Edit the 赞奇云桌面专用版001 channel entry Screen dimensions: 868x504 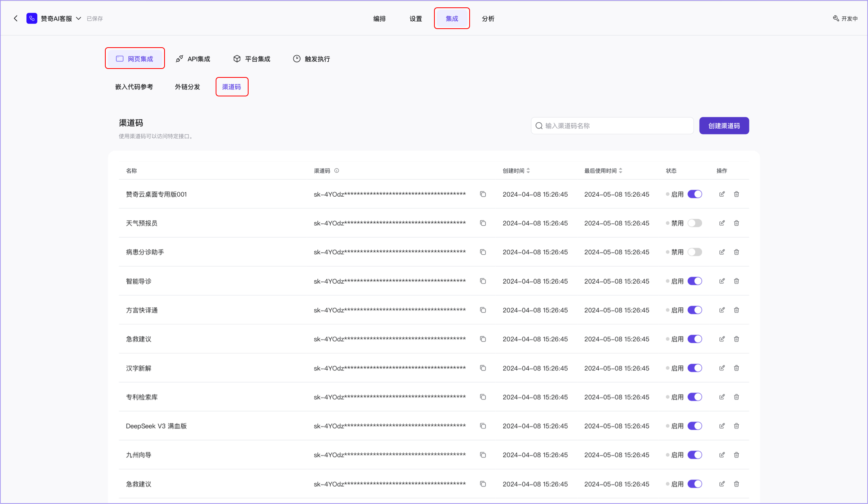722,194
